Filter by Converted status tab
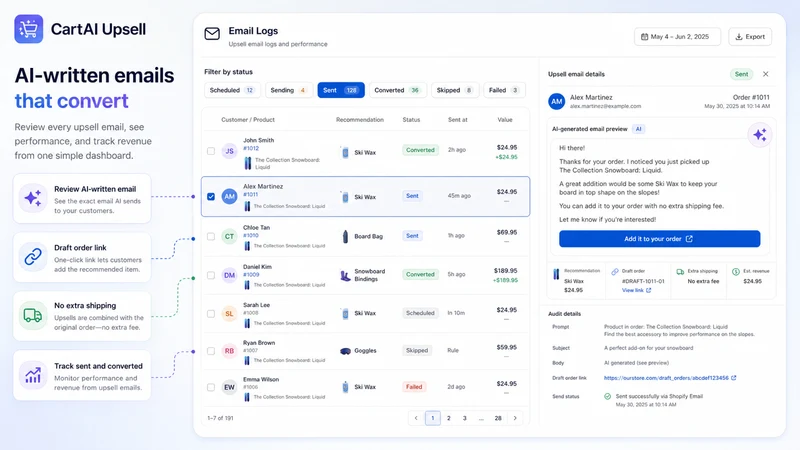Viewport: 800px width, 450px height. (397, 90)
